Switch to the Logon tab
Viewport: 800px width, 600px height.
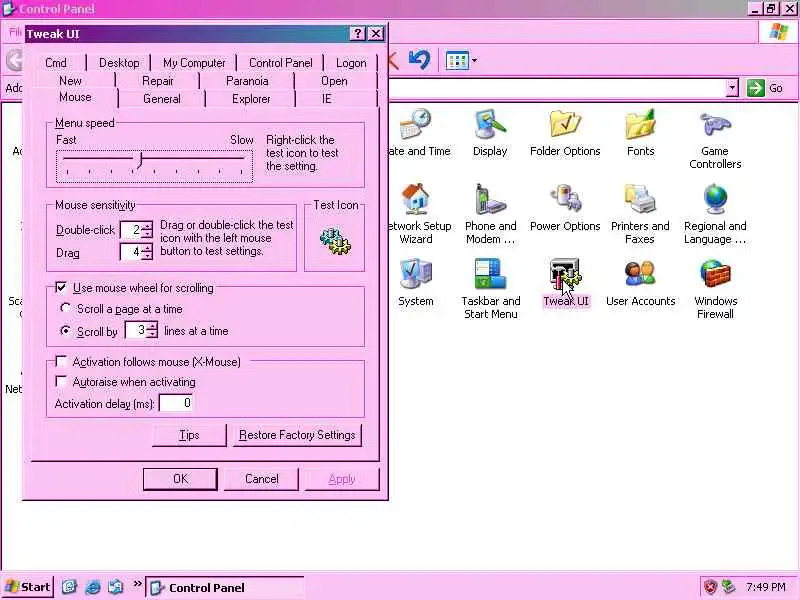point(351,63)
